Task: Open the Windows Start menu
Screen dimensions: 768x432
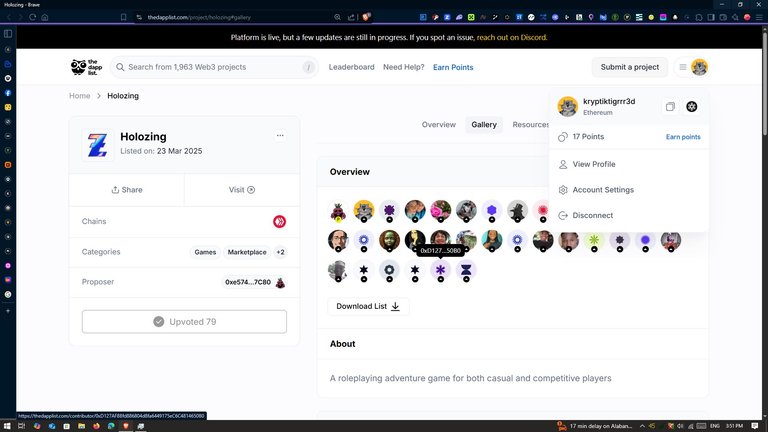Action: tap(8, 426)
